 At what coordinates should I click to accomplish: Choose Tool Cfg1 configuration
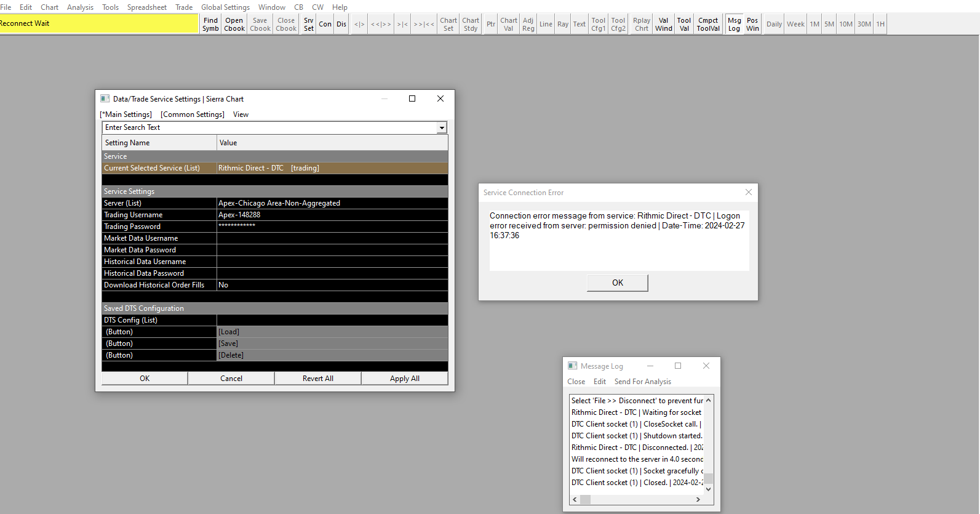tap(599, 24)
